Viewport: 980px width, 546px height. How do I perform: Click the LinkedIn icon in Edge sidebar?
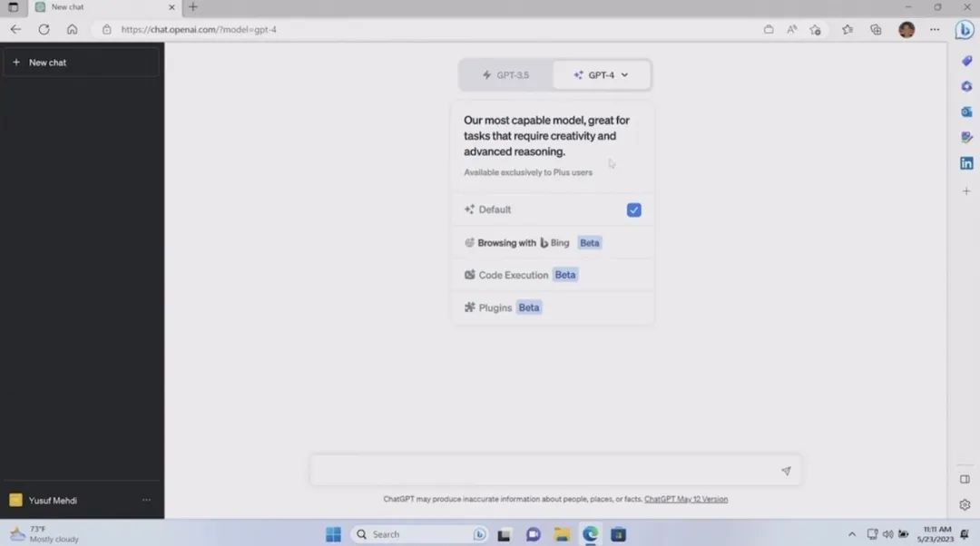(965, 163)
